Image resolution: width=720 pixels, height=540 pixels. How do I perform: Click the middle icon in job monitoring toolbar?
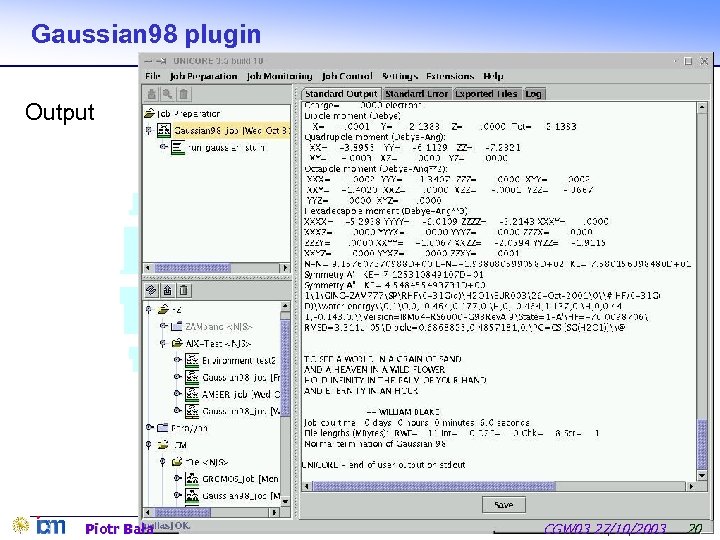(168, 290)
